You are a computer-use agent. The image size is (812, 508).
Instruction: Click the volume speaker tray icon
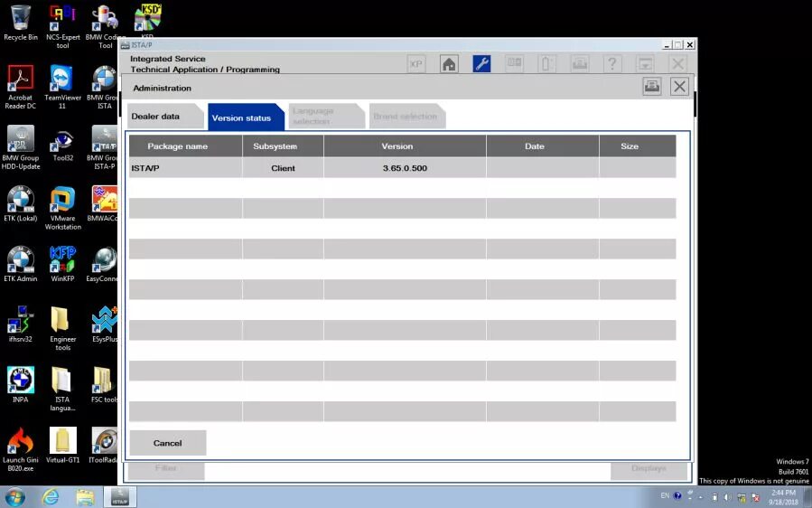pyautogui.click(x=728, y=497)
